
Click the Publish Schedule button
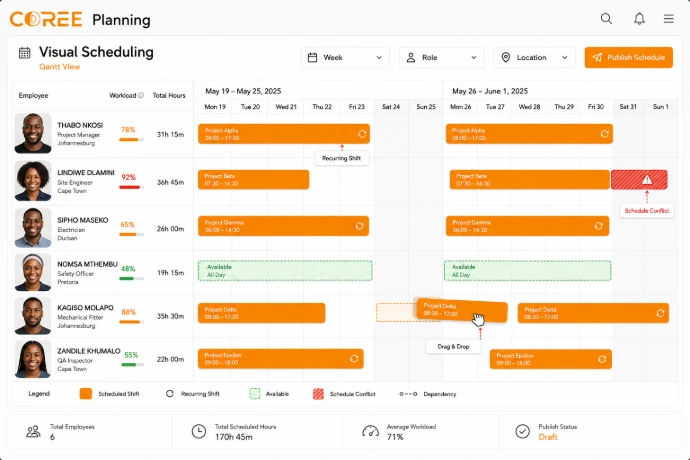pyautogui.click(x=628, y=58)
